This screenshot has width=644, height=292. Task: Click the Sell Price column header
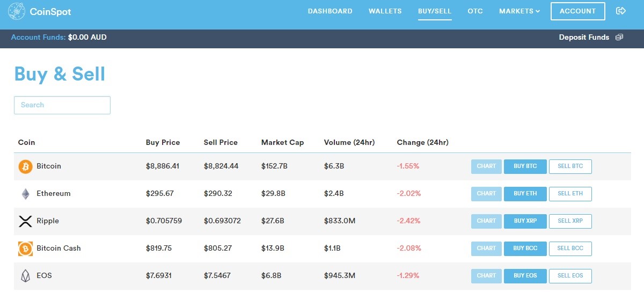point(221,143)
